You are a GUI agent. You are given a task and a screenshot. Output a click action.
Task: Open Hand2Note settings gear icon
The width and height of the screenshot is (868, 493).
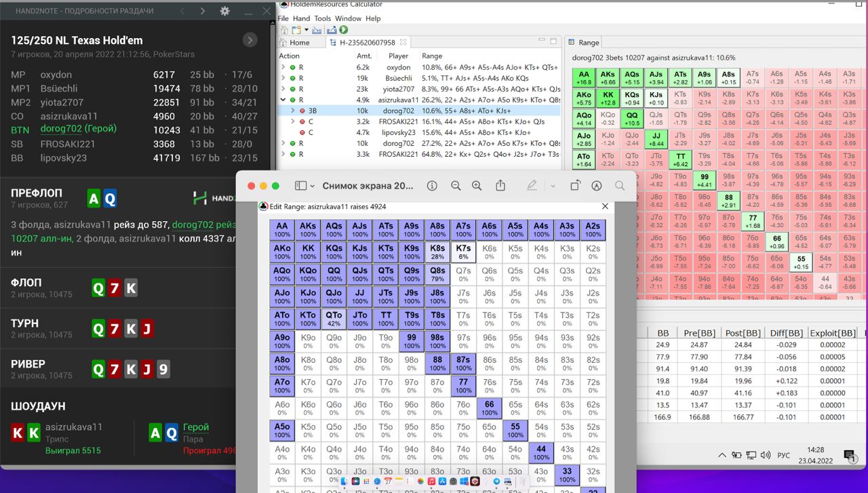pos(225,12)
